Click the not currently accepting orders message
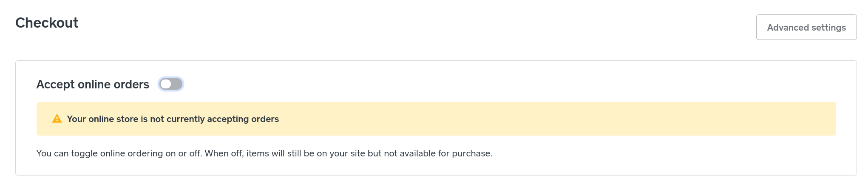The image size is (868, 187). (x=173, y=119)
